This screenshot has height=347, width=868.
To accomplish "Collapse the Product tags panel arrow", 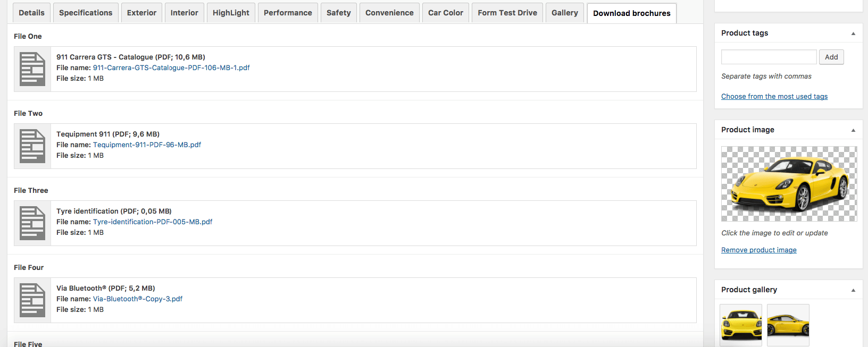I will click(853, 33).
